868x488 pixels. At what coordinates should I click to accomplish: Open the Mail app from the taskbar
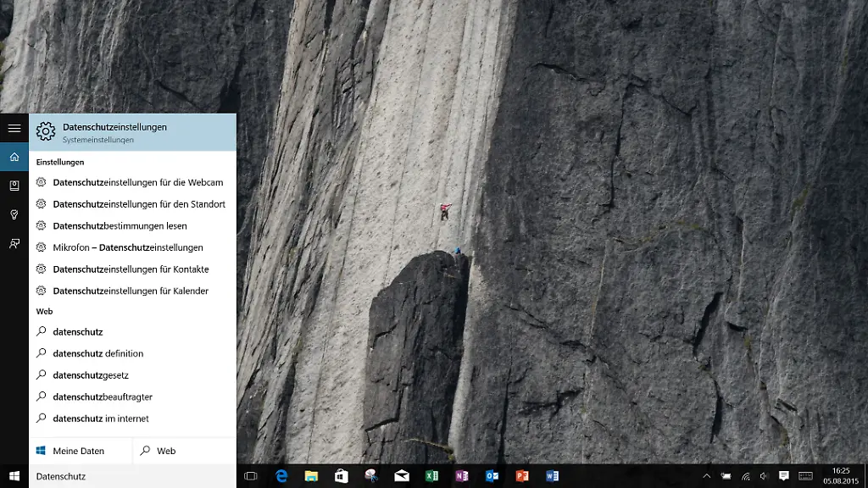click(400, 476)
